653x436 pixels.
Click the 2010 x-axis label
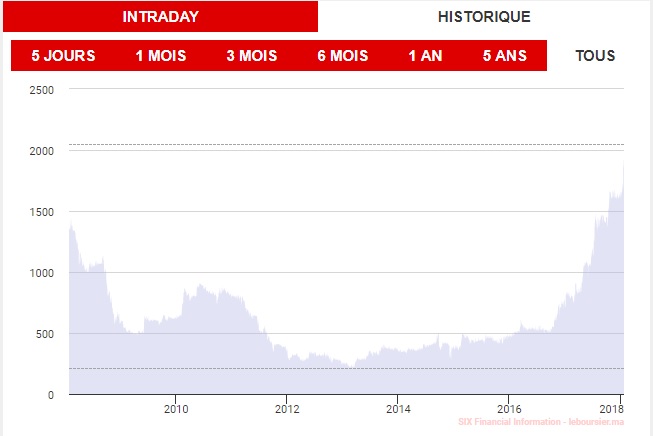[176, 408]
